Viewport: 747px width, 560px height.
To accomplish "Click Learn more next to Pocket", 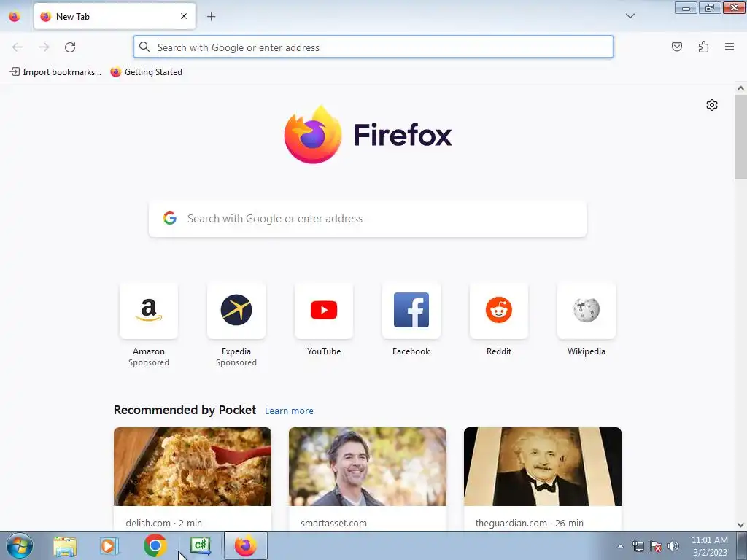I will [289, 411].
